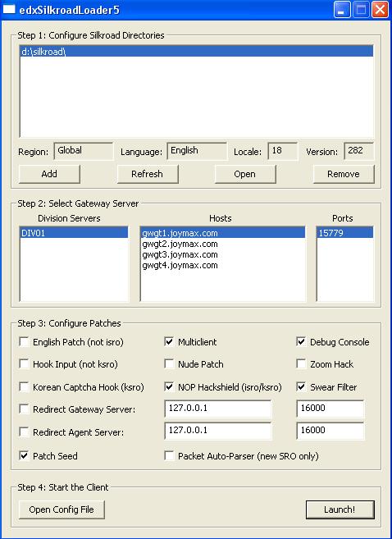Click the Version field showing 282
The height and width of the screenshot is (539, 392).
[x=359, y=151]
